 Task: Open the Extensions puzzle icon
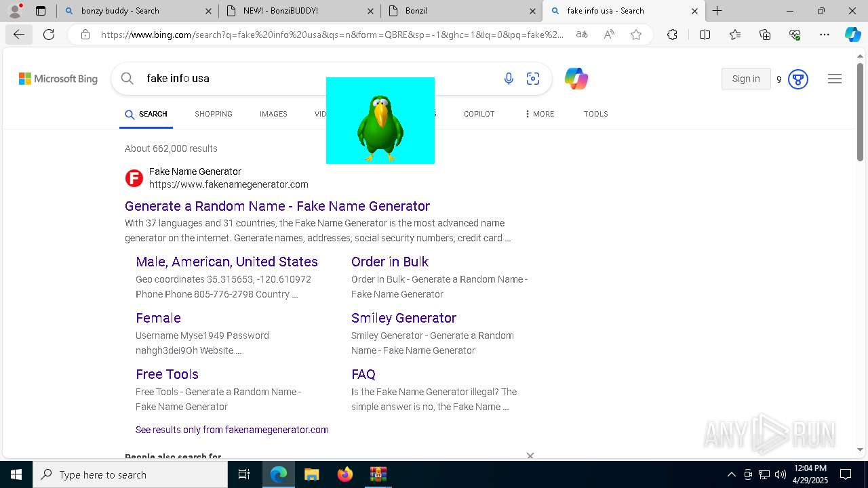(672, 35)
